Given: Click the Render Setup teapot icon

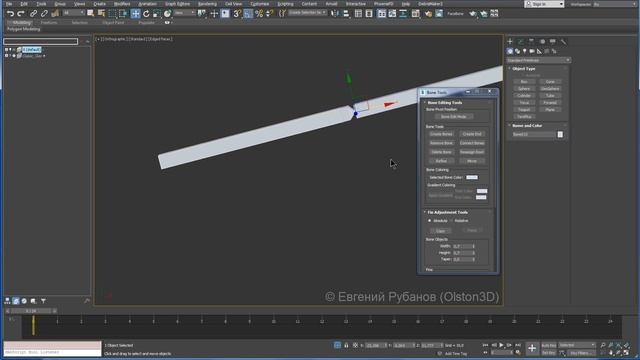Looking at the screenshot, I should [x=428, y=13].
